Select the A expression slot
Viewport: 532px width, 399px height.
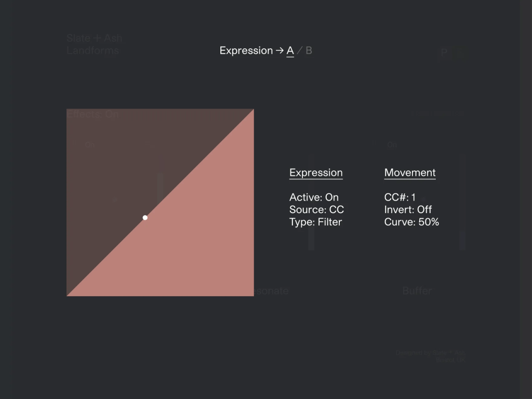coord(290,50)
